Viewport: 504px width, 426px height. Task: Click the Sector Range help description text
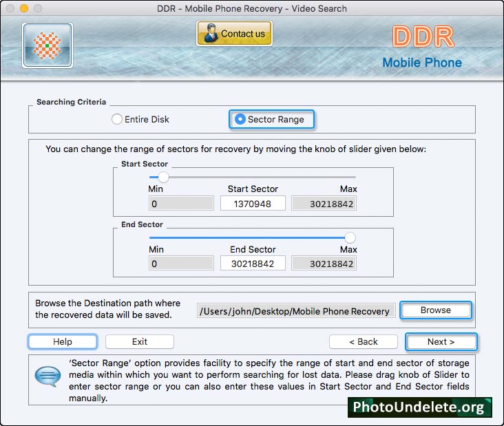click(269, 381)
